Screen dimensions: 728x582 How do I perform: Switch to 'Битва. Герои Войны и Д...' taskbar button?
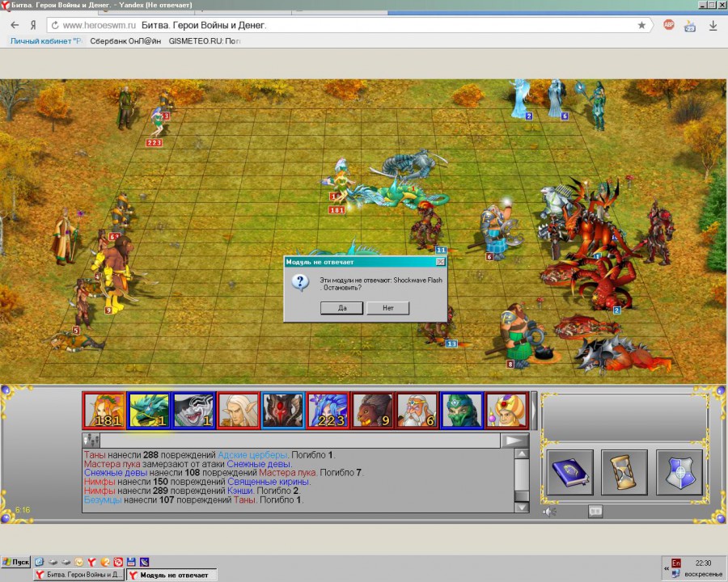(x=79, y=575)
